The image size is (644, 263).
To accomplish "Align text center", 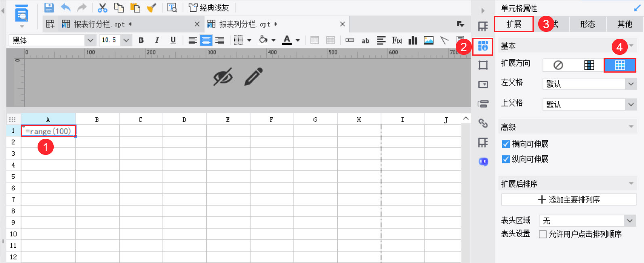I will [x=206, y=40].
